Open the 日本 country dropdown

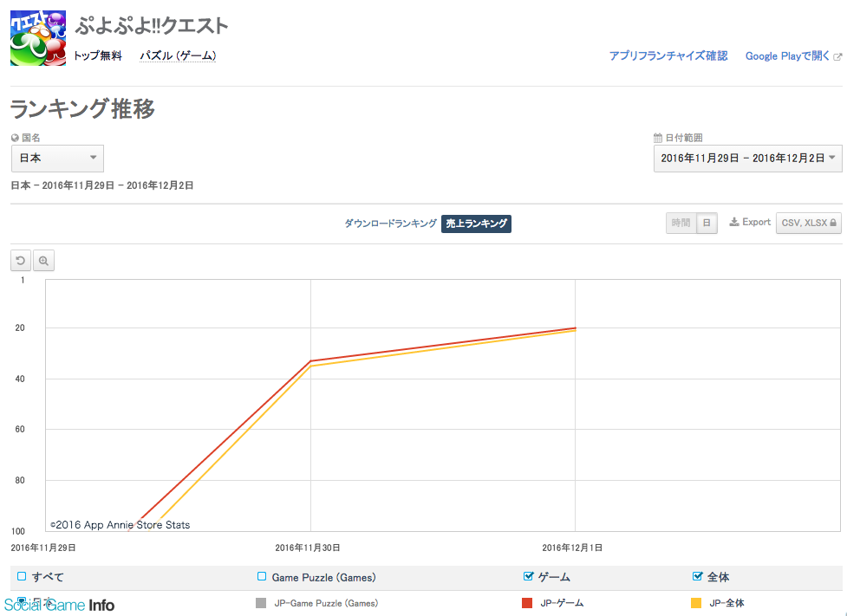tap(57, 159)
